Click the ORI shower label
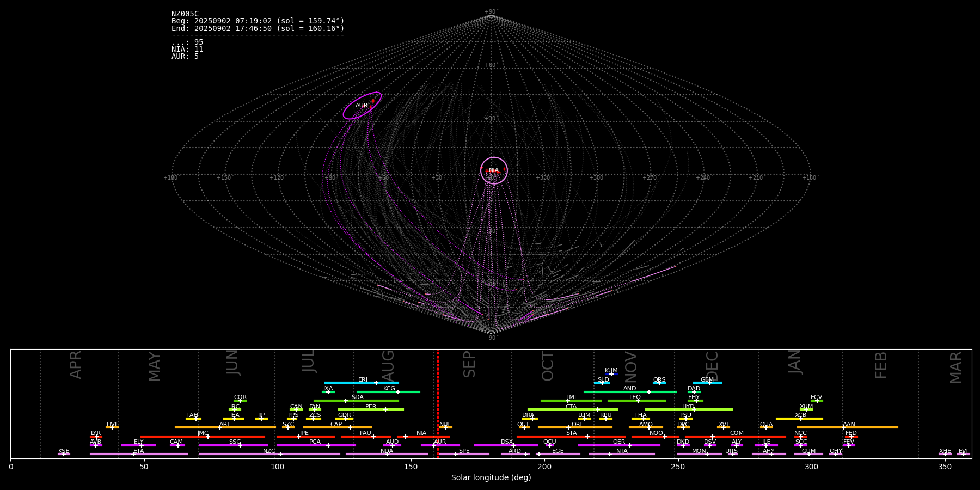 tap(577, 425)
